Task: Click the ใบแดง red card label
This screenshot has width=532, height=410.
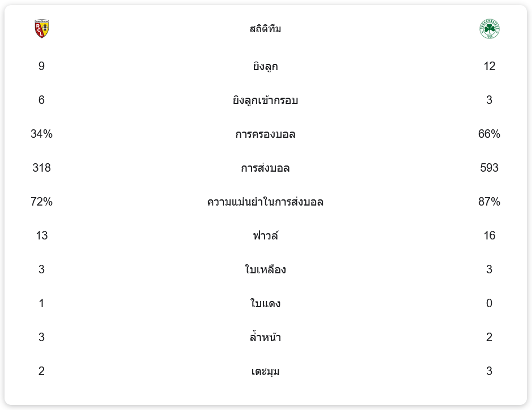Action: pyautogui.click(x=265, y=304)
